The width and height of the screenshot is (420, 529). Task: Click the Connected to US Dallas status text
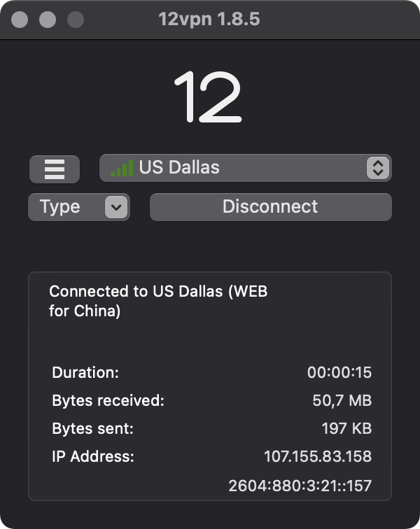pyautogui.click(x=158, y=302)
